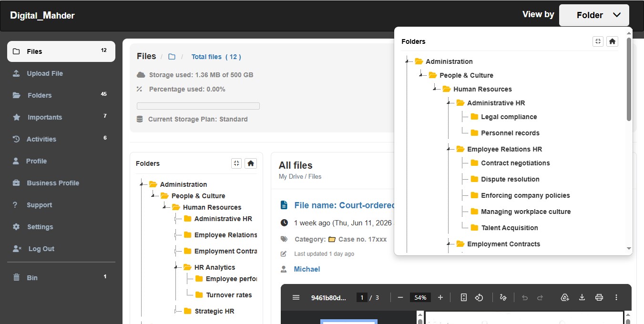
Task: Click the folder icon in Files breadcrumb
Action: point(172,57)
